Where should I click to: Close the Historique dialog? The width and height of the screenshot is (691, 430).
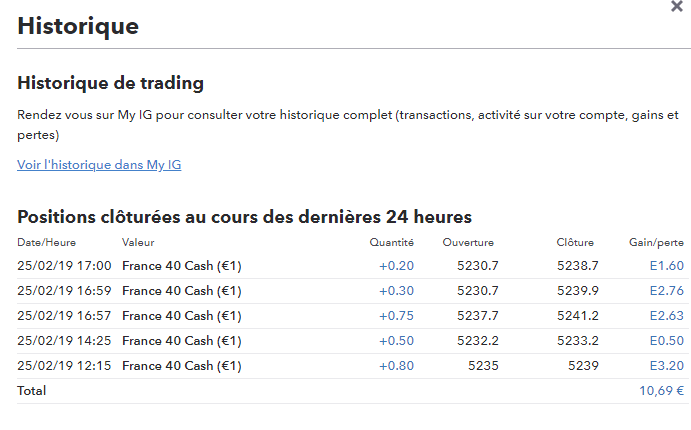[x=676, y=6]
